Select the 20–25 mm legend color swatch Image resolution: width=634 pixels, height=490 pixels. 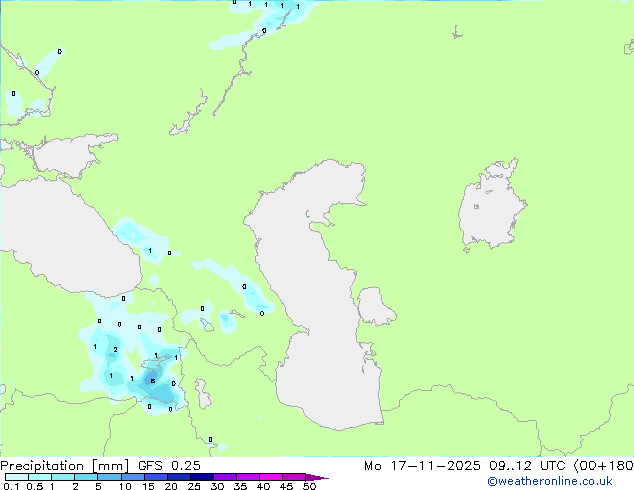(178, 477)
